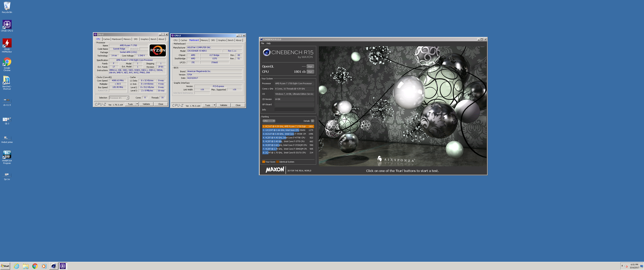Select the CPUID CPU-Z desktop shortcut
Image resolution: width=644 pixels, height=270 pixels.
pos(7,26)
